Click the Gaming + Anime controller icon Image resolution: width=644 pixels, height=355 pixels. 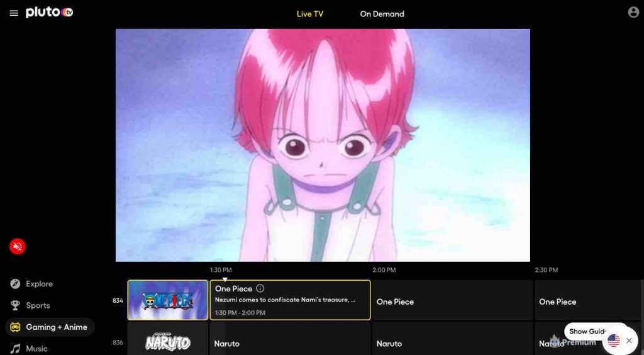[15, 327]
